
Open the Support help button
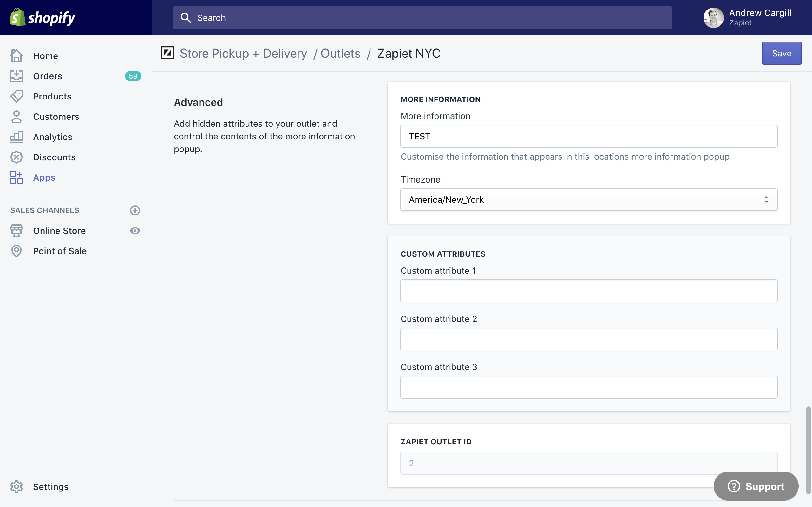pos(756,486)
